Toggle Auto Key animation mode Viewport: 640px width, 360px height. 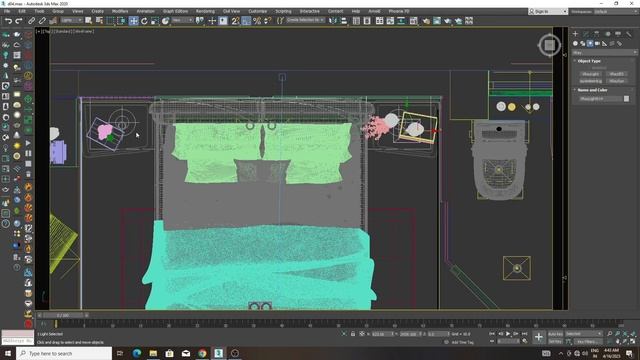click(x=555, y=334)
